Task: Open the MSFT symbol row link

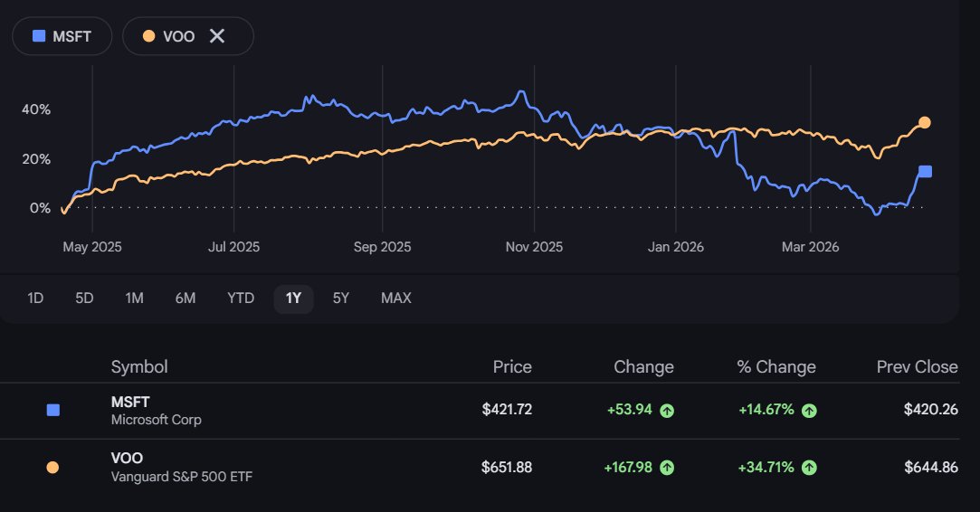Action: [130, 402]
